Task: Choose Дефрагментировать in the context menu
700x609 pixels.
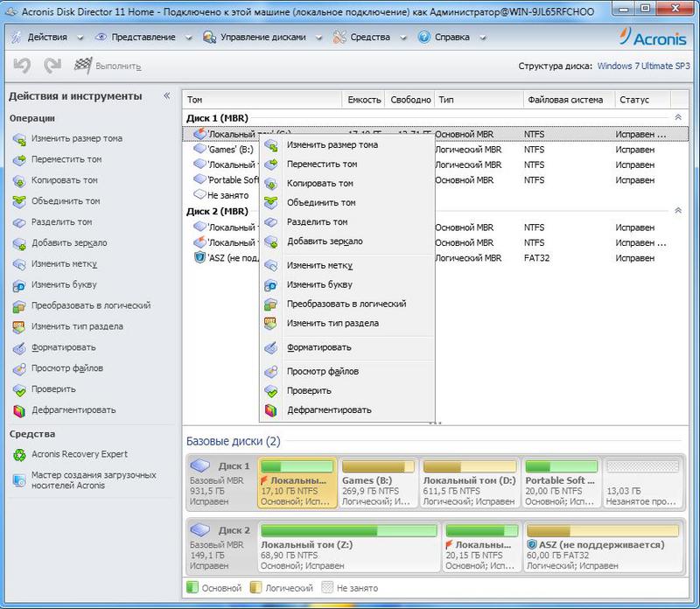Action: pos(346,409)
